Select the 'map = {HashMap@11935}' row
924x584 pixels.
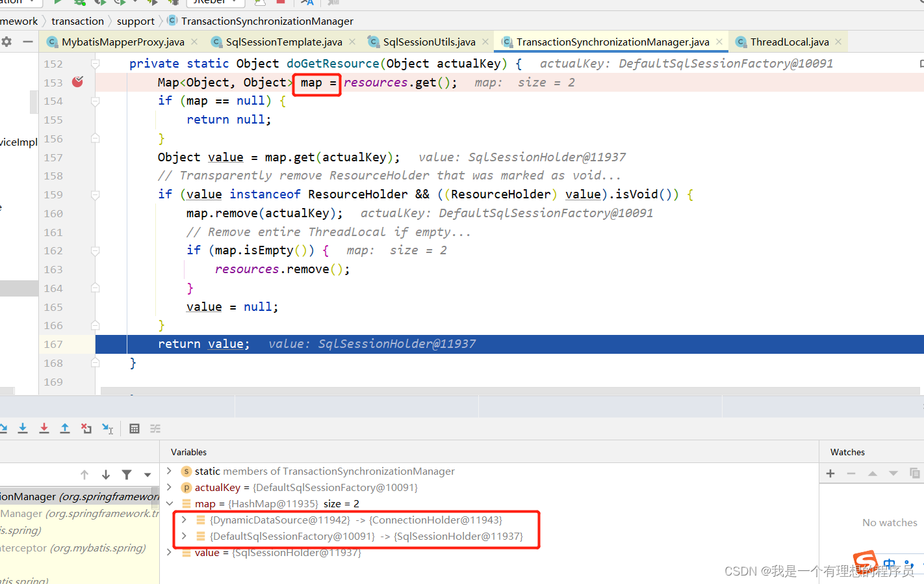click(489, 503)
